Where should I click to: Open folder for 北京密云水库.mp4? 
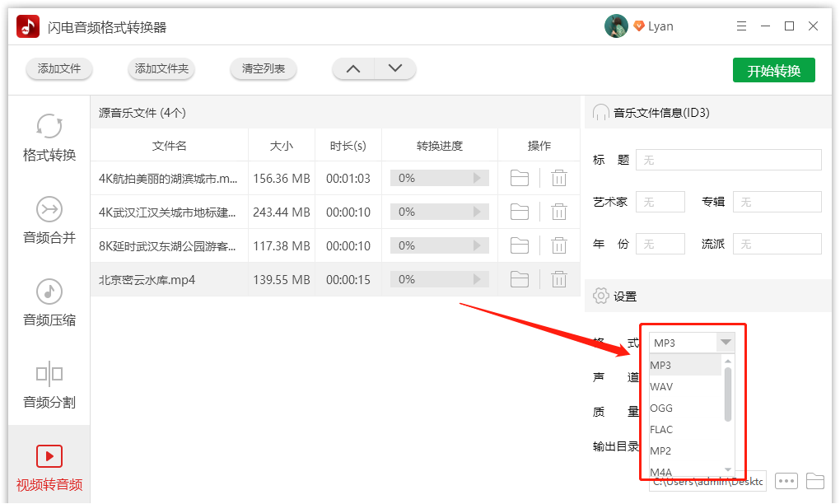(x=519, y=279)
